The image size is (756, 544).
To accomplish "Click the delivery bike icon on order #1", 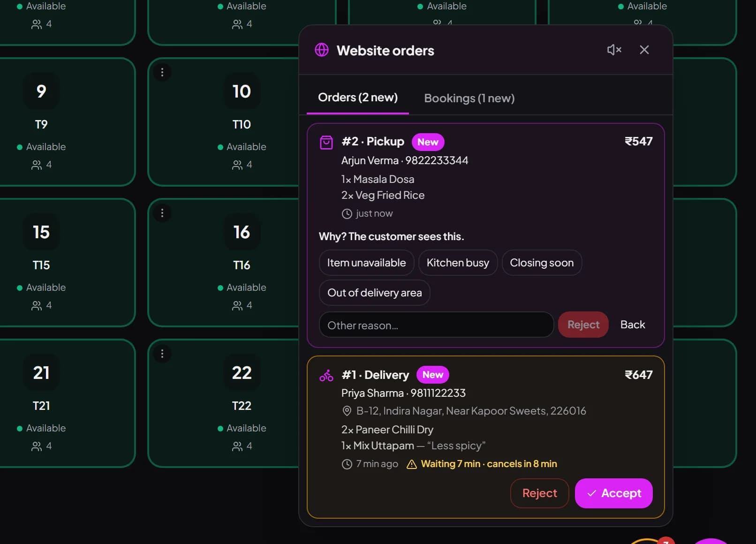I will point(326,375).
